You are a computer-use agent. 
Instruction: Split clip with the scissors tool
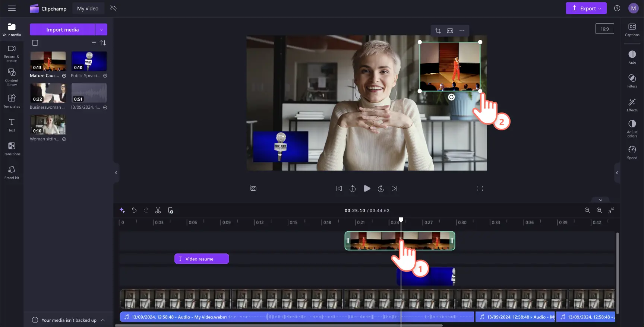(x=158, y=210)
